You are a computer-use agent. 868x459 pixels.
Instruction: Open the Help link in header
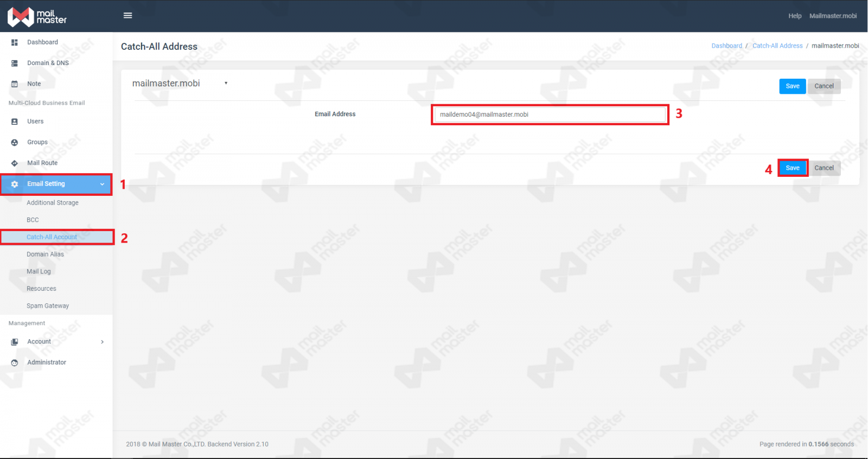[795, 16]
